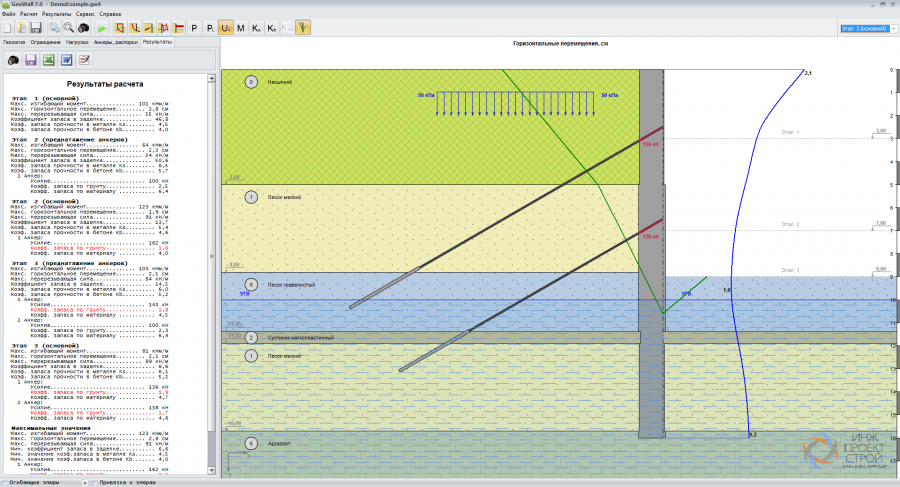Run calculation with green play button
The image size is (900, 487).
tap(102, 28)
